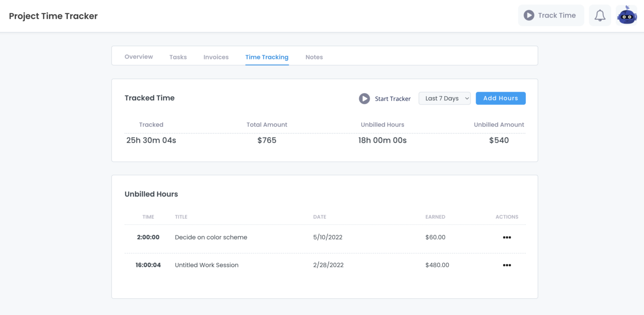Select the Notes tab
The height and width of the screenshot is (315, 644).
pos(314,57)
